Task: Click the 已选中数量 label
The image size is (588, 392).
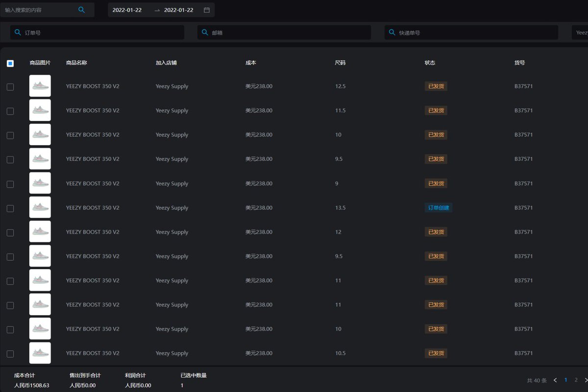Action: (194, 375)
